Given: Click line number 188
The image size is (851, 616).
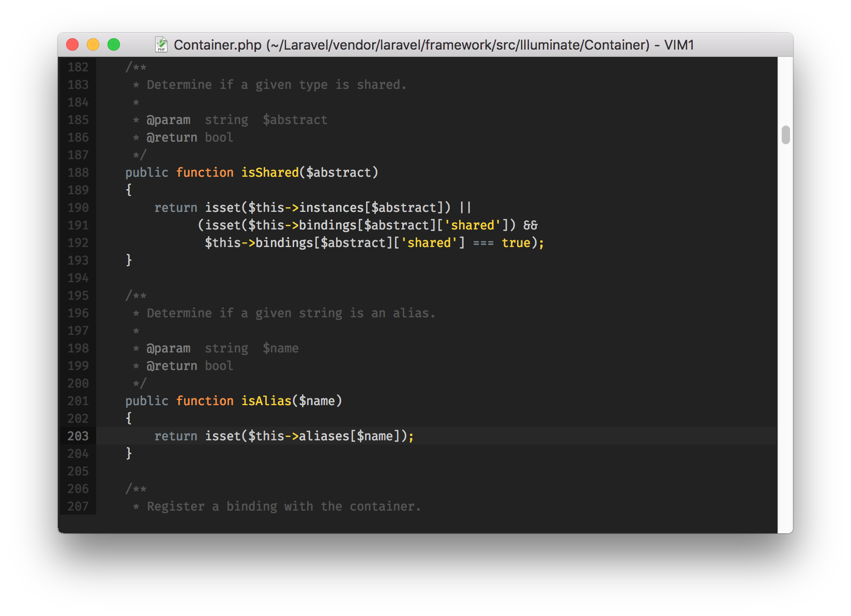Looking at the screenshot, I should tap(78, 173).
